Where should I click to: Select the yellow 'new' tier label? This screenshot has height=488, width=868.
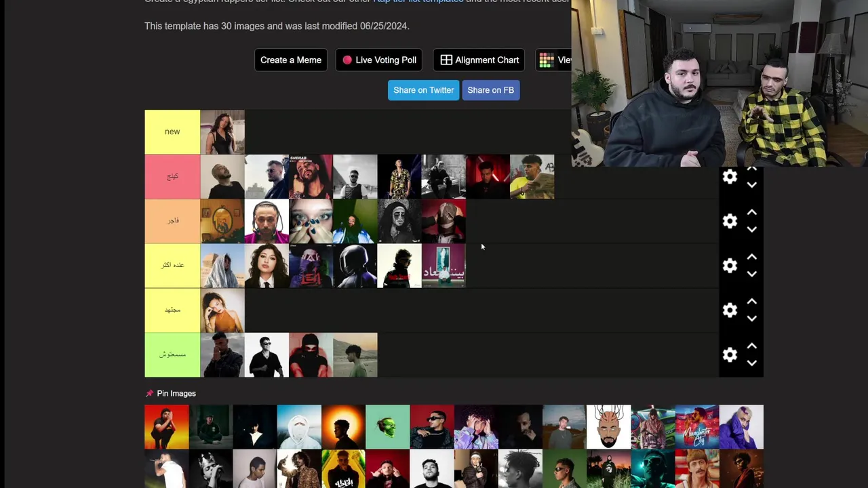pyautogui.click(x=172, y=132)
